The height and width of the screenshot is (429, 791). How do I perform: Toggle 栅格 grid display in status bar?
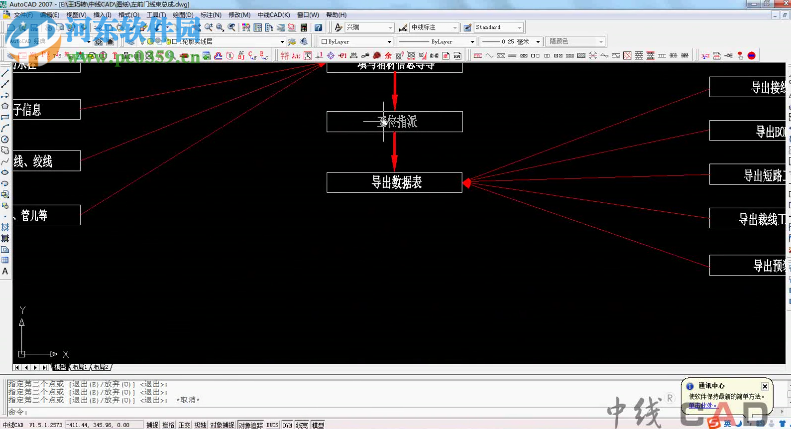point(169,424)
